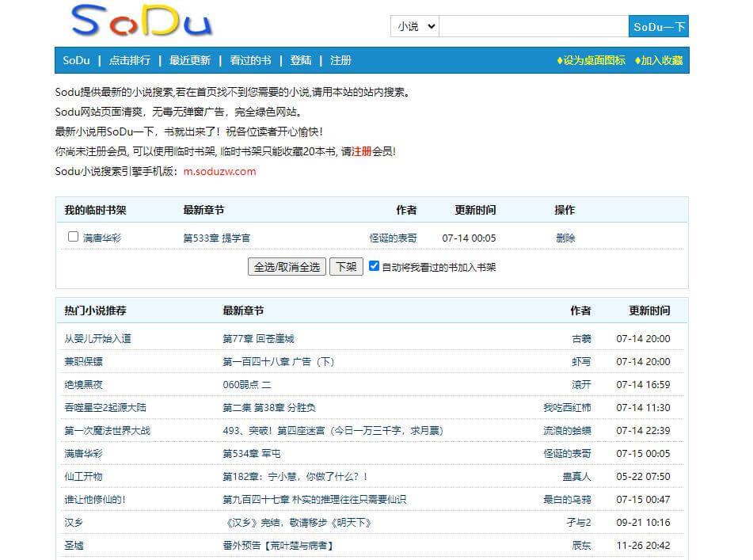Uncheck 自动将我看过的书加入书架
This screenshot has width=753, height=560.
tap(375, 266)
